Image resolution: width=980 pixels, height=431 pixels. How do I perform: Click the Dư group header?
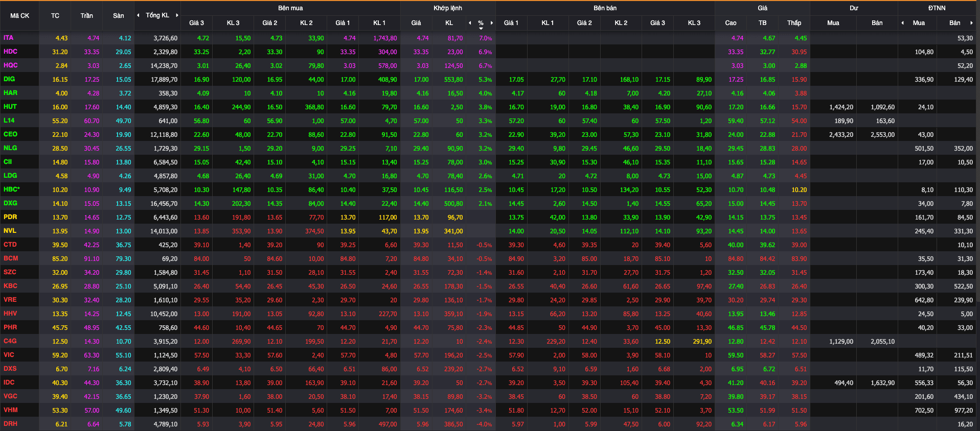point(854,8)
